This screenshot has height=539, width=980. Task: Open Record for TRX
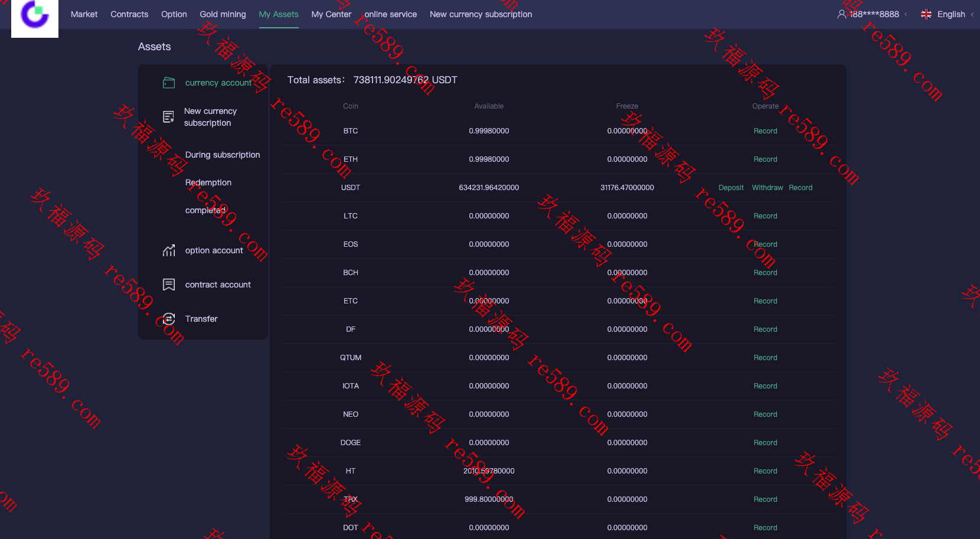[x=765, y=499]
